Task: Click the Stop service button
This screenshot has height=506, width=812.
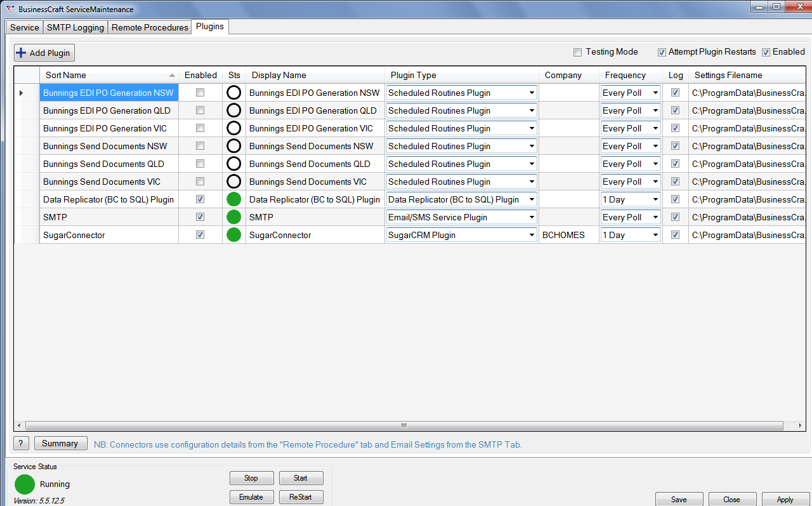Action: tap(251, 478)
